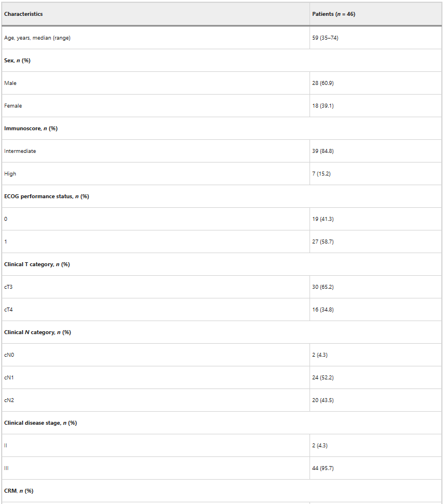This screenshot has height=504, width=443.
Task: Select the Clinical disease stage heading
Action: [41, 423]
